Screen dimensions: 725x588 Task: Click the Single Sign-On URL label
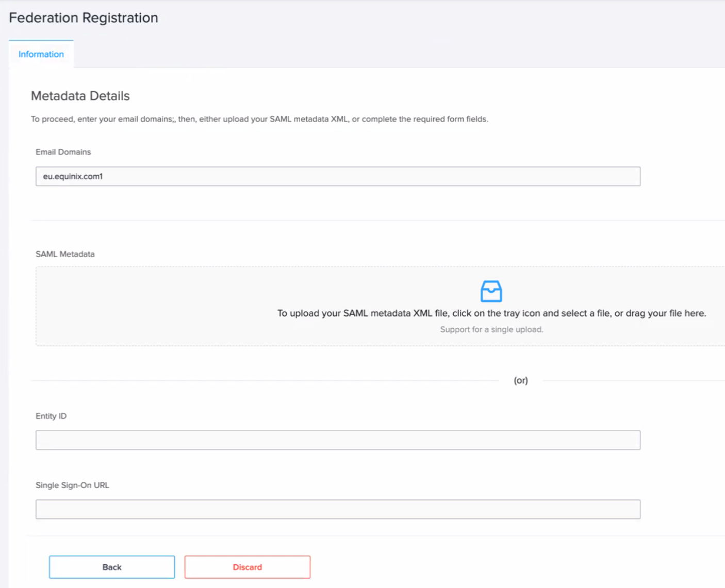click(x=72, y=485)
